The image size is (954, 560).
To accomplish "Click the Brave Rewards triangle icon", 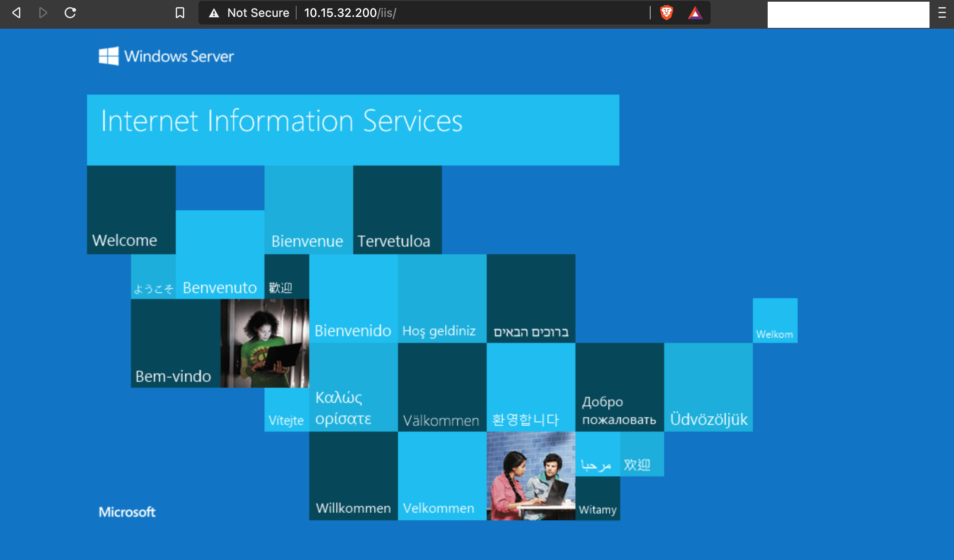I will coord(695,13).
